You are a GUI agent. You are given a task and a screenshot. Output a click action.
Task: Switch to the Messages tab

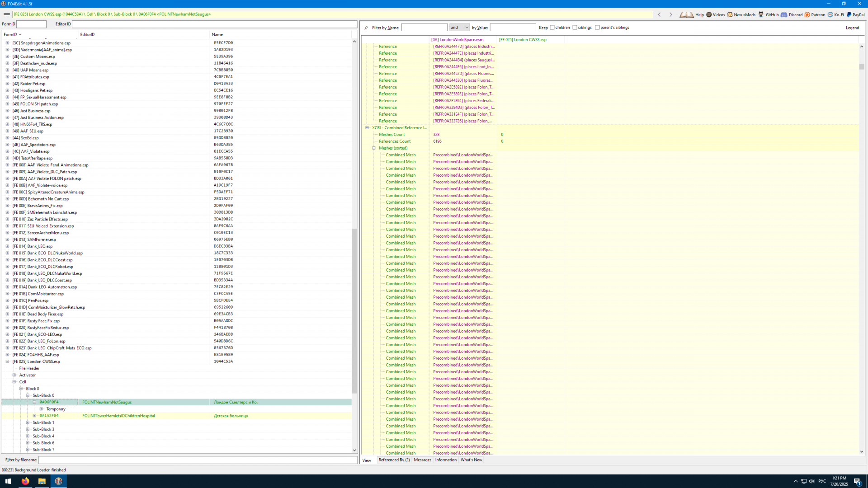pyautogui.click(x=422, y=460)
